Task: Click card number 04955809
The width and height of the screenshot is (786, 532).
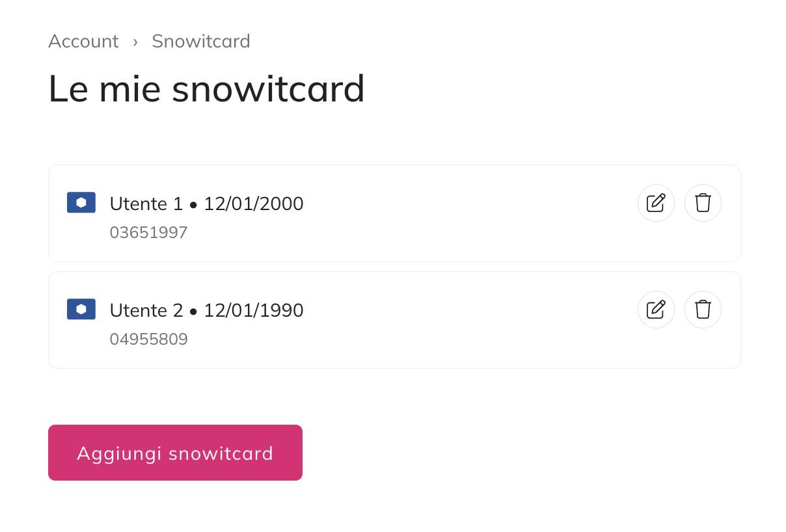Action: click(148, 339)
